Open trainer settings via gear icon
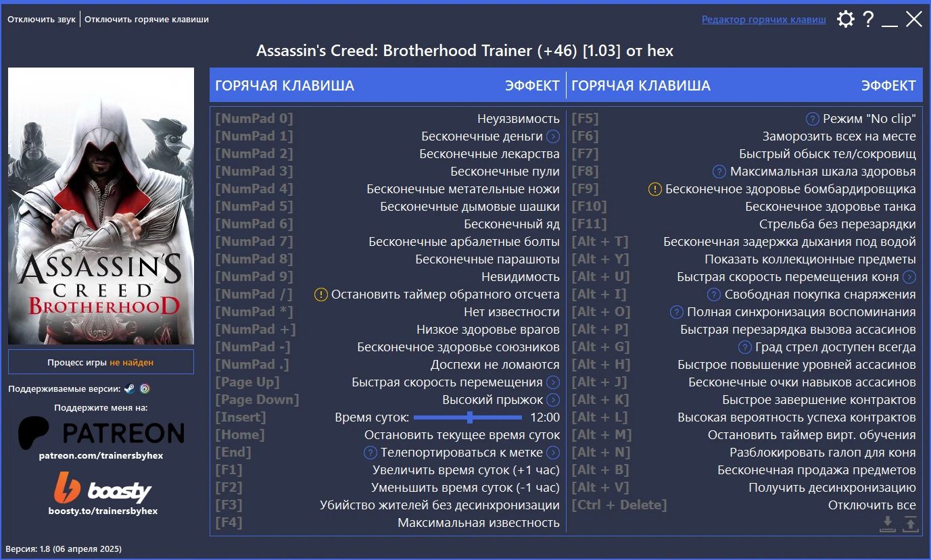This screenshot has height=560, width=931. pos(845,19)
